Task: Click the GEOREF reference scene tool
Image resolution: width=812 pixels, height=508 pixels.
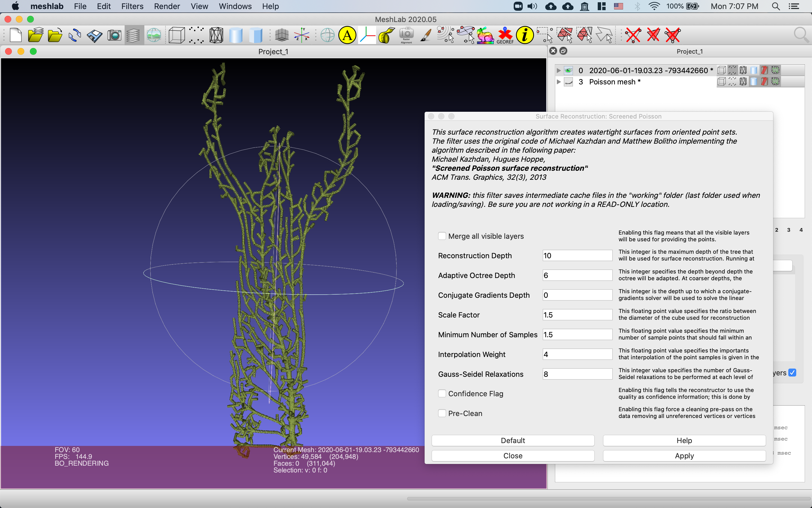Action: [505, 35]
